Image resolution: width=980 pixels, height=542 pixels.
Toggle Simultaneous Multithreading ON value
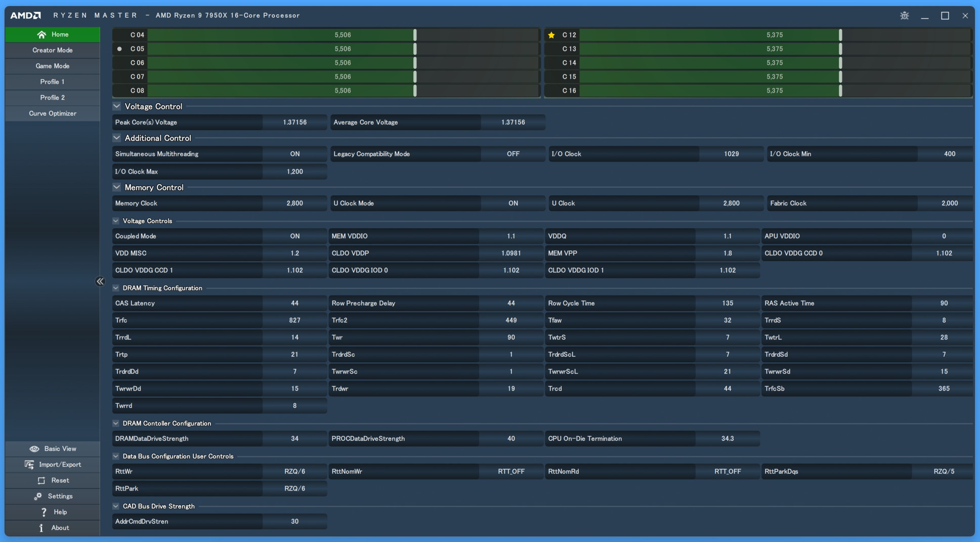[295, 154]
